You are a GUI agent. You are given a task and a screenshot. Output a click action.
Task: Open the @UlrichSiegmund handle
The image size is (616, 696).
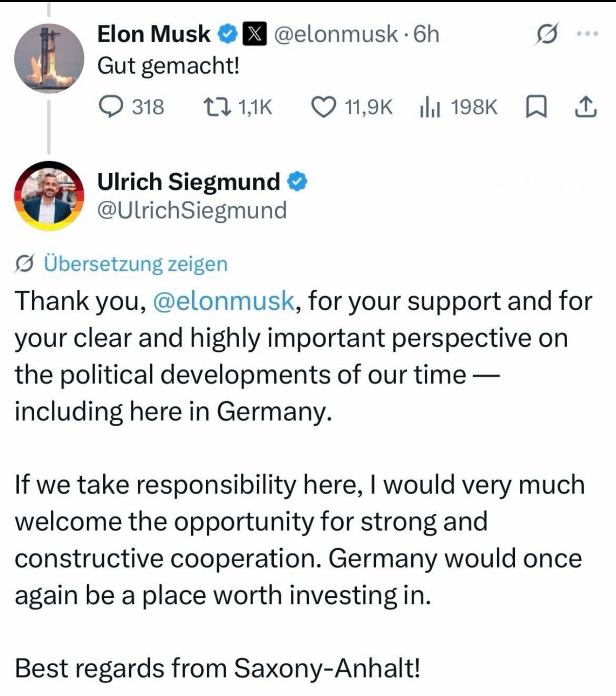pyautogui.click(x=192, y=210)
